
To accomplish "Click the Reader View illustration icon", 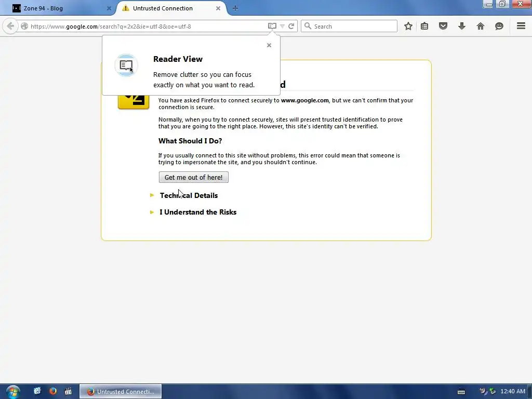I will coord(126,65).
